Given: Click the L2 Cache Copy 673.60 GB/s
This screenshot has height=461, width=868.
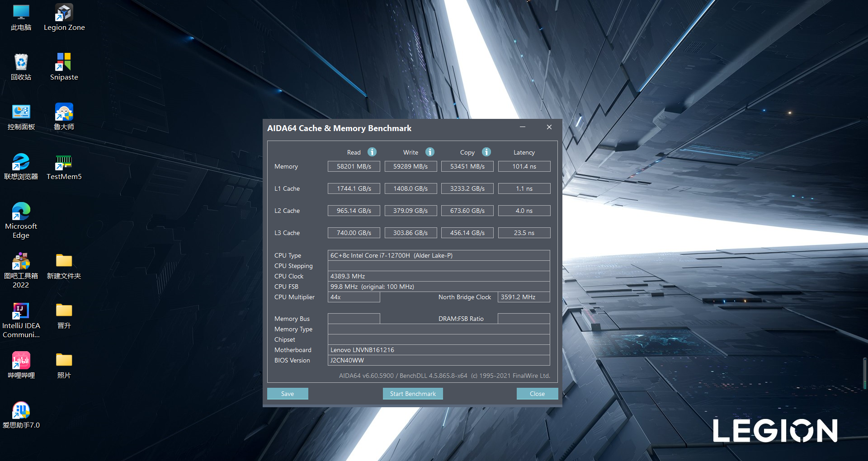Looking at the screenshot, I should (x=467, y=211).
